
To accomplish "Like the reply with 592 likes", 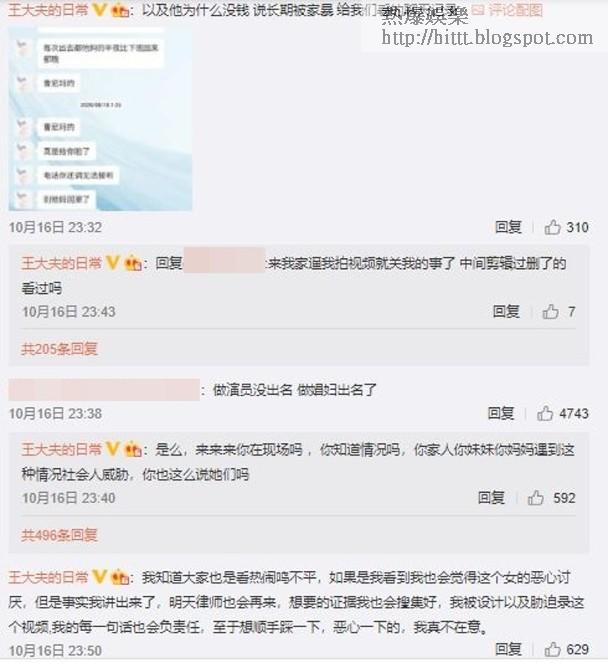I will click(536, 498).
